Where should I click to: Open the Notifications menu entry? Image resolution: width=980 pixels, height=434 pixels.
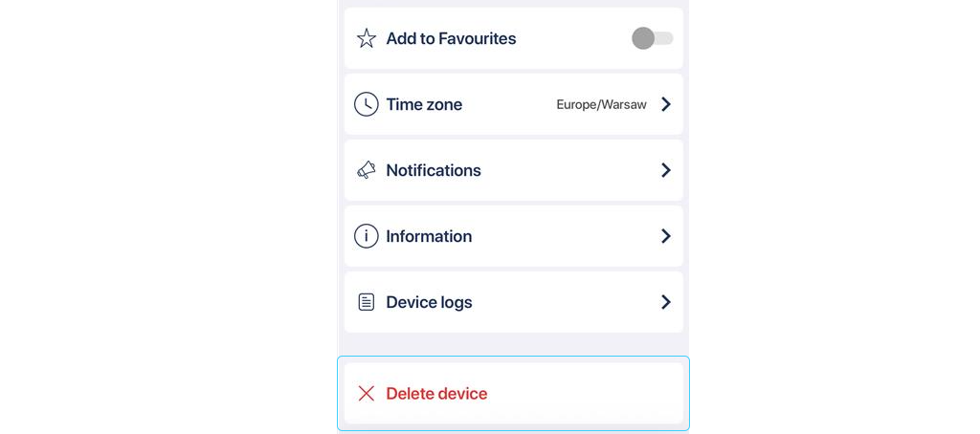tap(434, 170)
